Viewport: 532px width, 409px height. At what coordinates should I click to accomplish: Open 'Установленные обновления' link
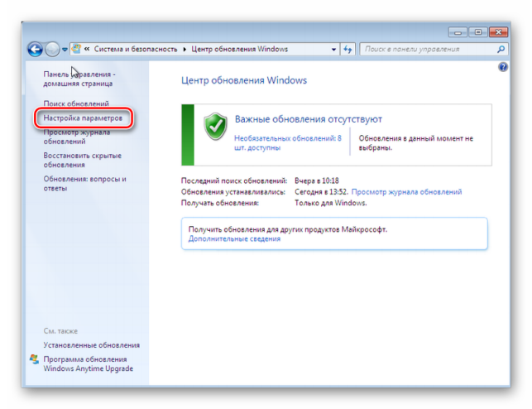click(92, 345)
